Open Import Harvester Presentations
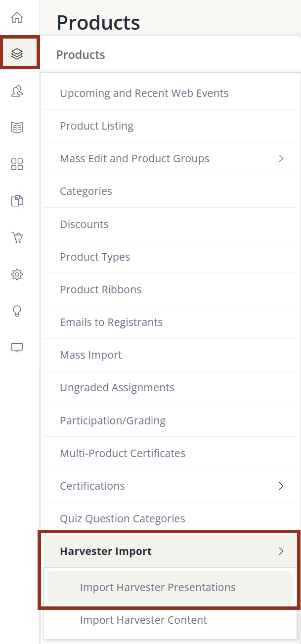Viewport: 301px width, 644px height. click(x=158, y=587)
